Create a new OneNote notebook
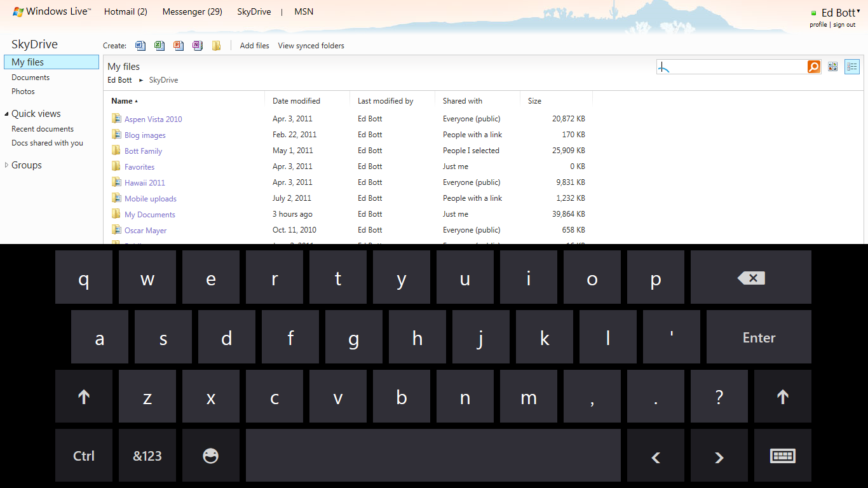The image size is (868, 488). [x=198, y=46]
